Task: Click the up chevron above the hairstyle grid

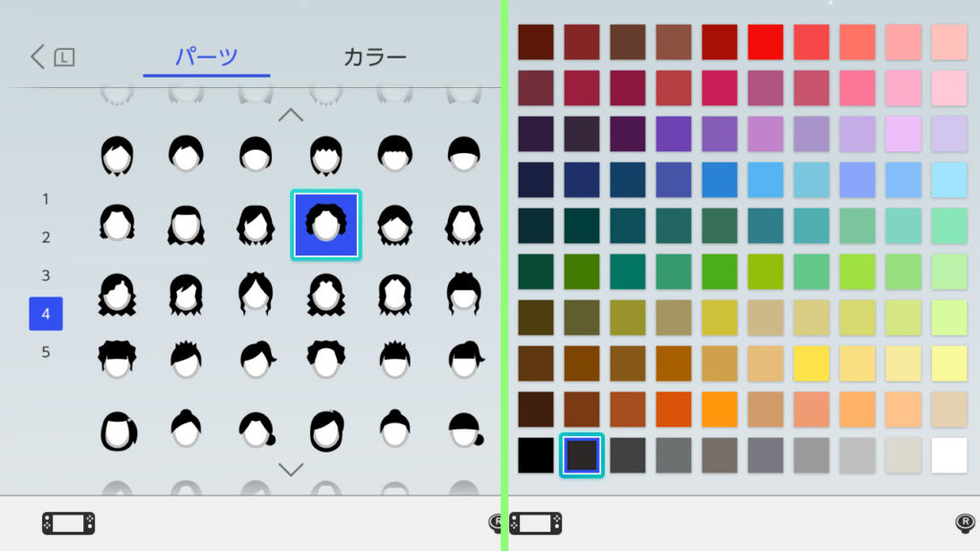Action: tap(291, 115)
